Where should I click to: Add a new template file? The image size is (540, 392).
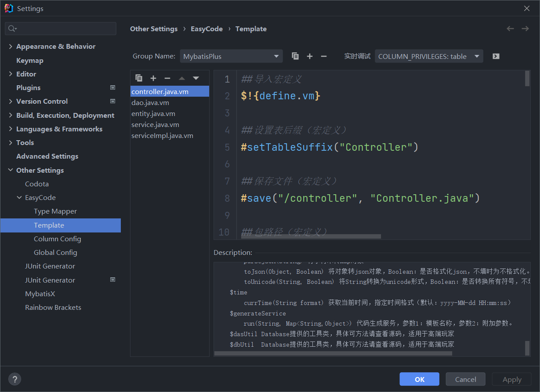tap(153, 78)
